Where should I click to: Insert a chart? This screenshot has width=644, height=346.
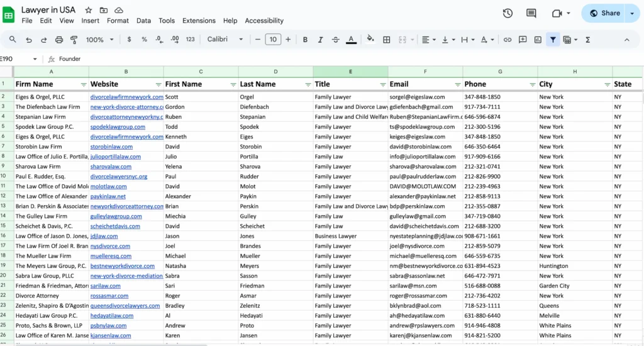point(538,40)
